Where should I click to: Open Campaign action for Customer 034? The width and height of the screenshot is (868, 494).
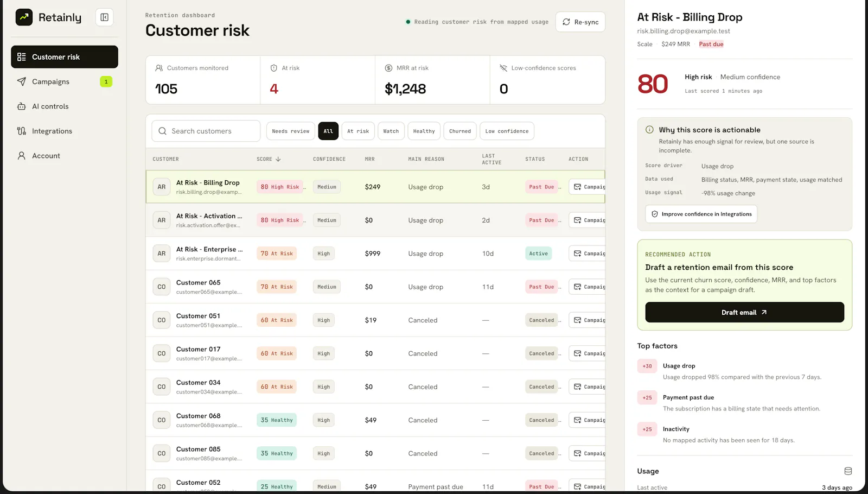588,387
